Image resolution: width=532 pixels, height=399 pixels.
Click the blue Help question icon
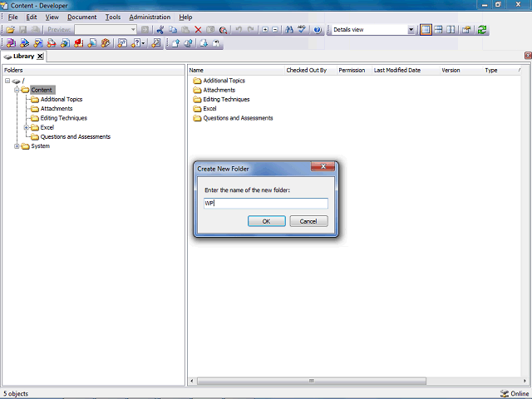(x=318, y=30)
